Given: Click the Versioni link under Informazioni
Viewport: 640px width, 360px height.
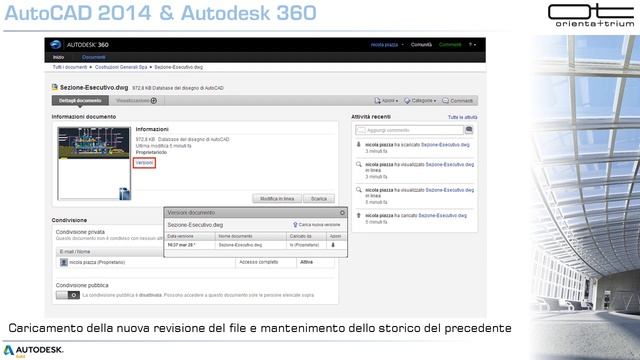Looking at the screenshot, I should pyautogui.click(x=144, y=163).
